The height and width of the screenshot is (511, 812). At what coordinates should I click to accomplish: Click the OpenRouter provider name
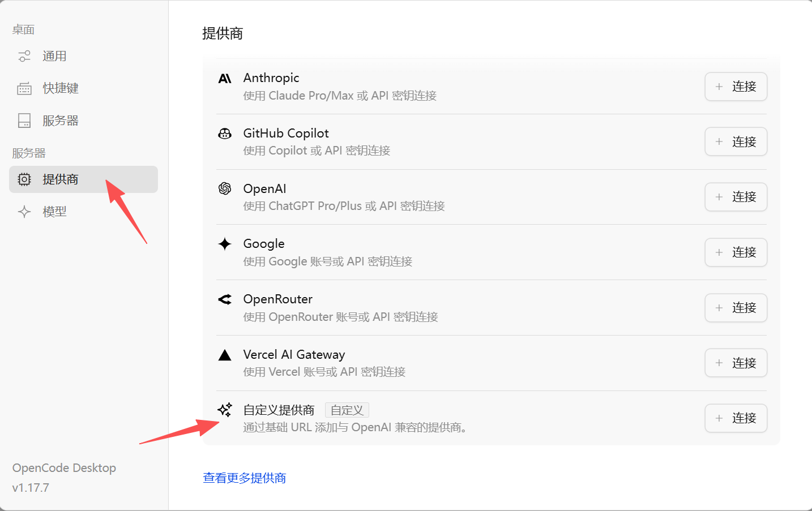[277, 299]
